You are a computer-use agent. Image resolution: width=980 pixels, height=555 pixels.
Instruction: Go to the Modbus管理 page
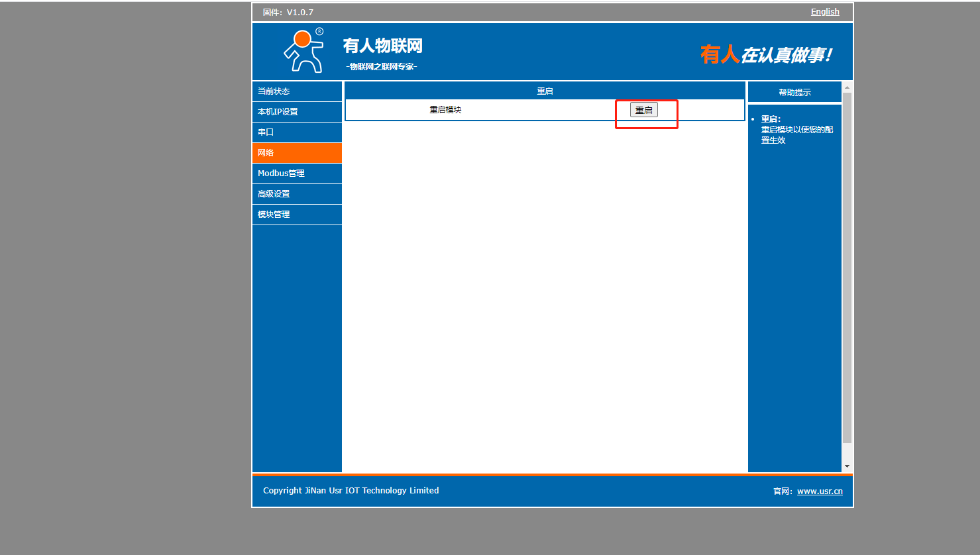pyautogui.click(x=281, y=174)
